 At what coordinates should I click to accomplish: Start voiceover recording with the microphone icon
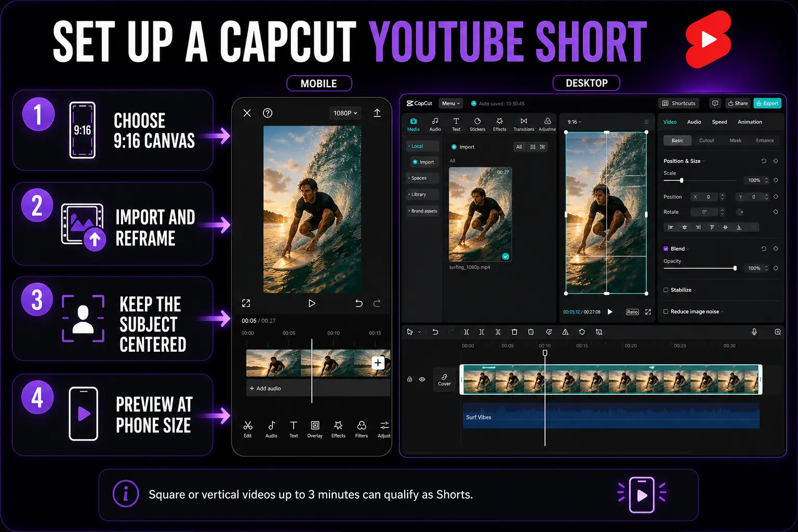coord(754,332)
